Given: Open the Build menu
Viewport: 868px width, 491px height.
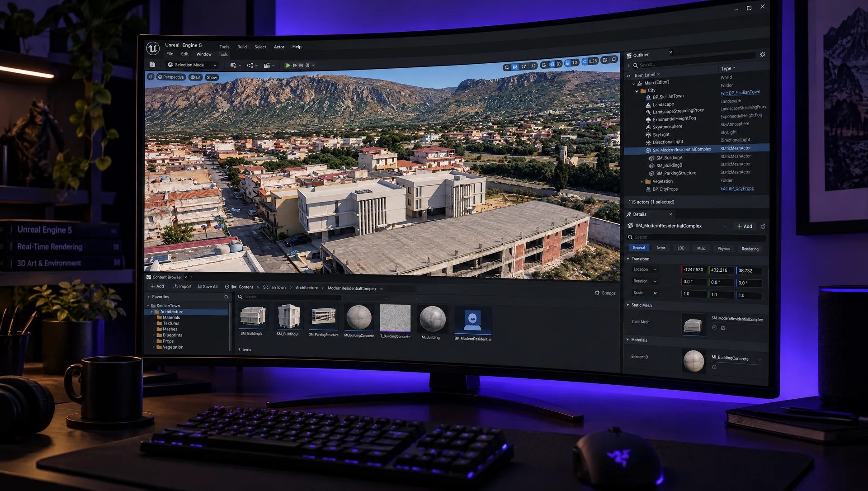Looking at the screenshot, I should pyautogui.click(x=242, y=47).
